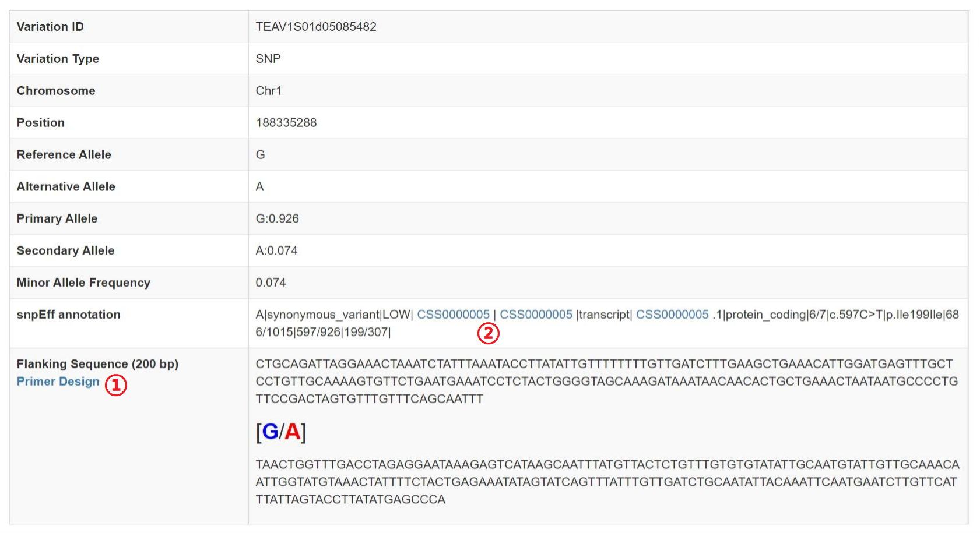Click the Reference Allele value G
980x533 pixels.
260,155
